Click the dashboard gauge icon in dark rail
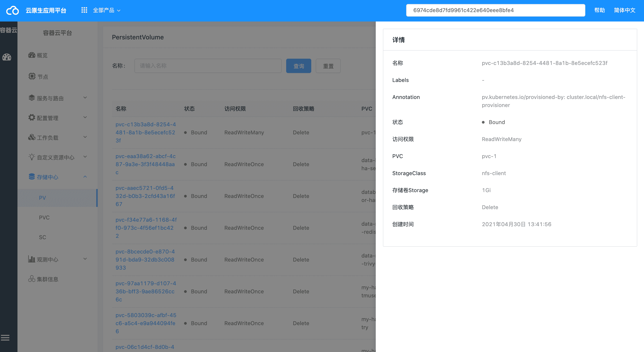This screenshot has height=352, width=644. 7,57
